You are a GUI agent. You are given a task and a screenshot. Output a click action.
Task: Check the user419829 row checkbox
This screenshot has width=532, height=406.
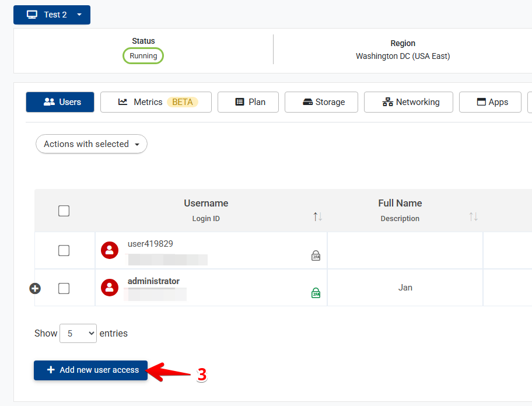click(x=64, y=250)
